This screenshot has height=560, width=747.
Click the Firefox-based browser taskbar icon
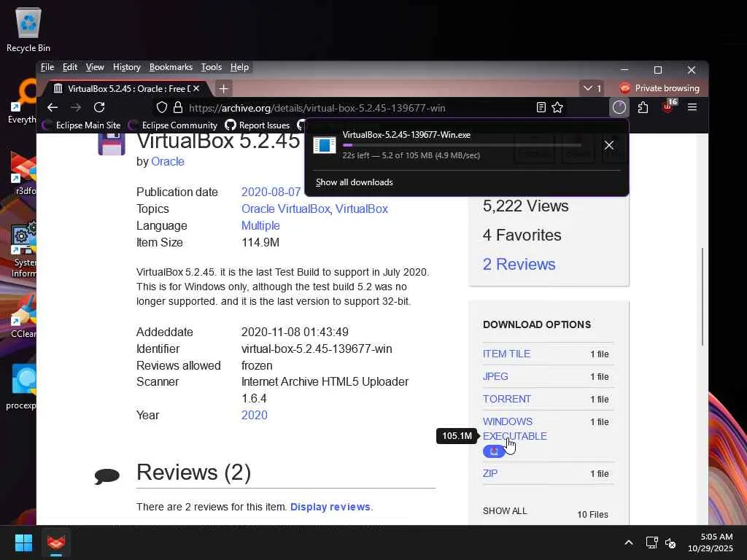[x=56, y=542]
